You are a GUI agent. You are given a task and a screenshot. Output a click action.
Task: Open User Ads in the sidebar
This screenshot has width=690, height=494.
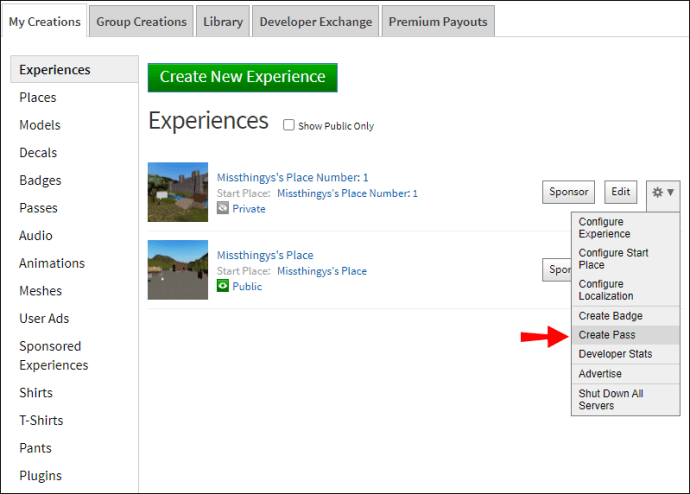point(44,318)
